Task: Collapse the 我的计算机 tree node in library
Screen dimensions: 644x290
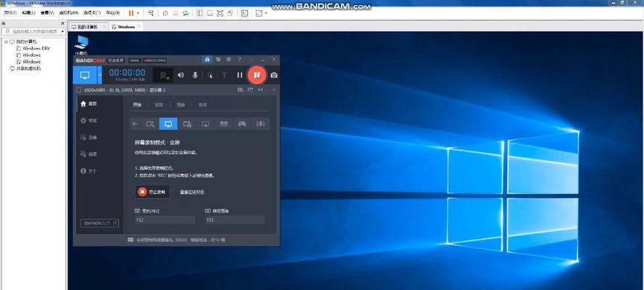Action: (x=6, y=41)
